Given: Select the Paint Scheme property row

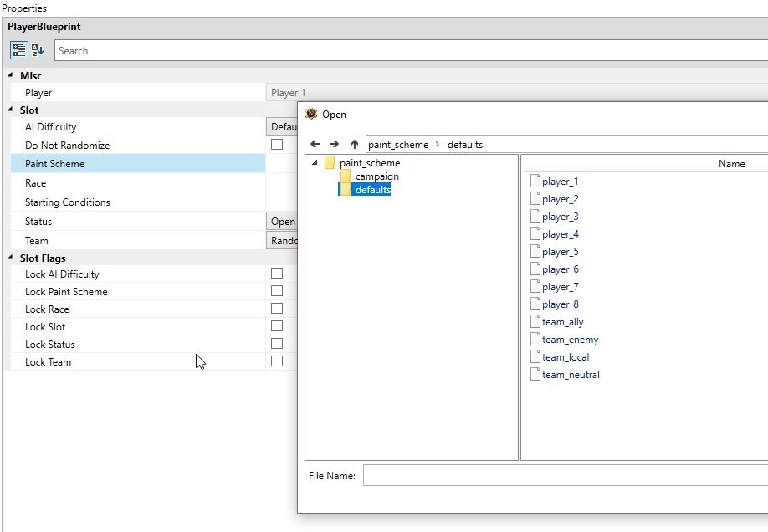Looking at the screenshot, I should pyautogui.click(x=138, y=164).
